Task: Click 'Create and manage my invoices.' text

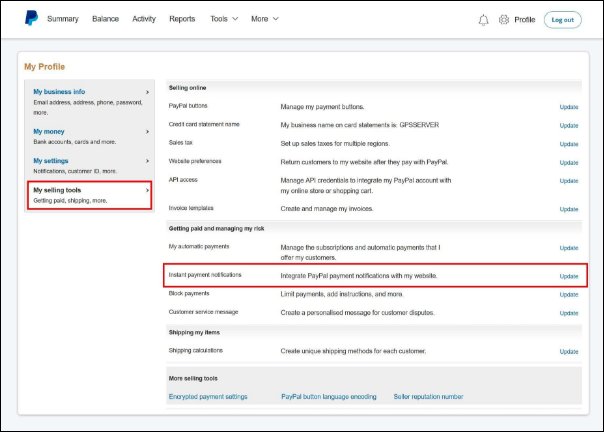Action: coord(327,209)
